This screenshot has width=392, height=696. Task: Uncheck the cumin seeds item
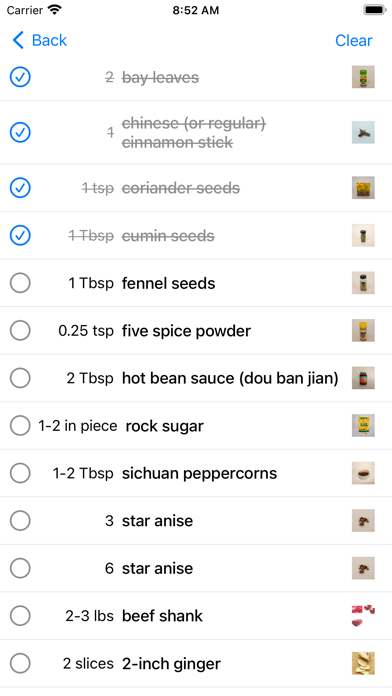[x=20, y=235]
